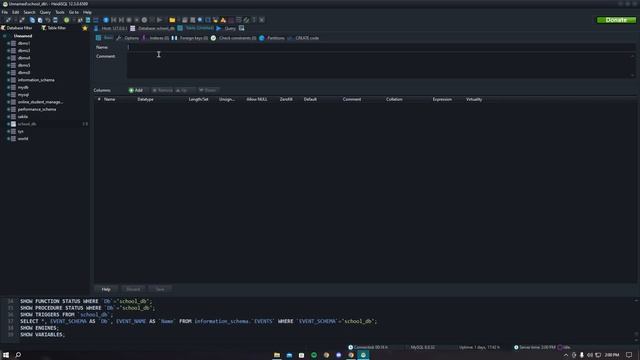This screenshot has height=360, width=640.
Task: Expand the world database node
Action: (x=8, y=139)
